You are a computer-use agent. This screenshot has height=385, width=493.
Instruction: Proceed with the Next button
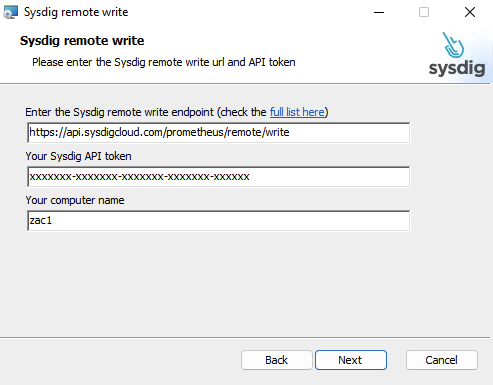[351, 360]
